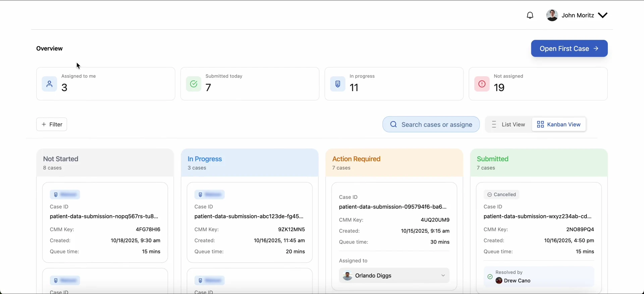Click the blurred badge on case 4FG78HI6
644x294 pixels.
click(65, 195)
